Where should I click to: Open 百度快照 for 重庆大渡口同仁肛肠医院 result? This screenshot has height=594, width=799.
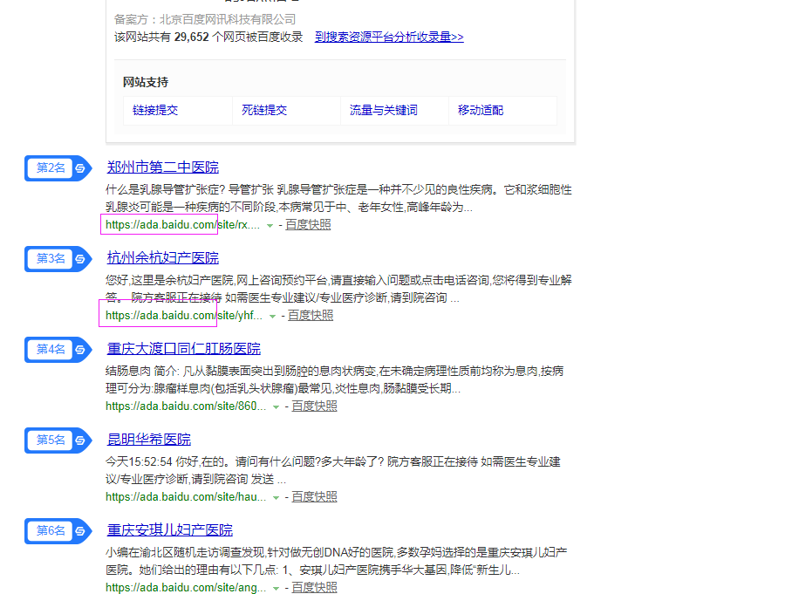[314, 406]
